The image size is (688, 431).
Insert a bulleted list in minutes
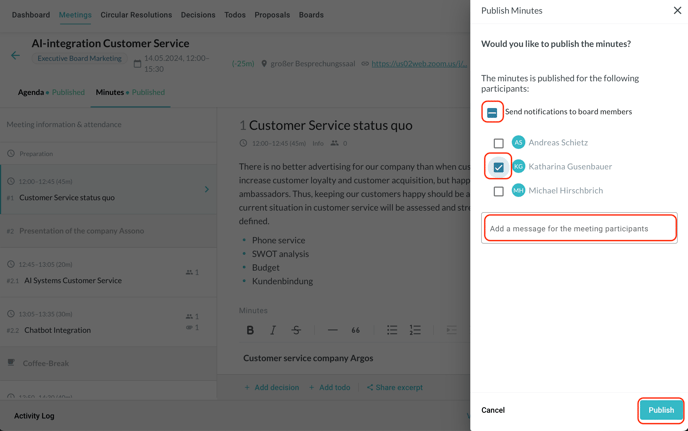pyautogui.click(x=392, y=330)
